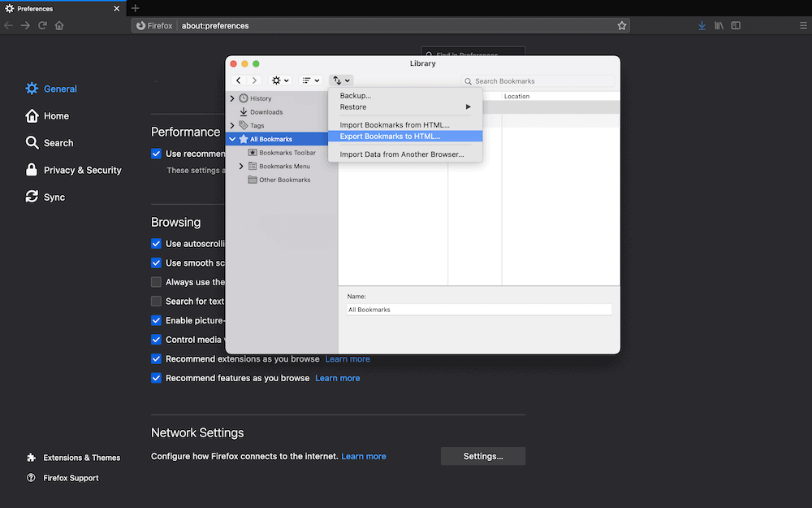This screenshot has height=508, width=812.
Task: Open the Learn more link under Recommend extensions
Action: coord(348,358)
